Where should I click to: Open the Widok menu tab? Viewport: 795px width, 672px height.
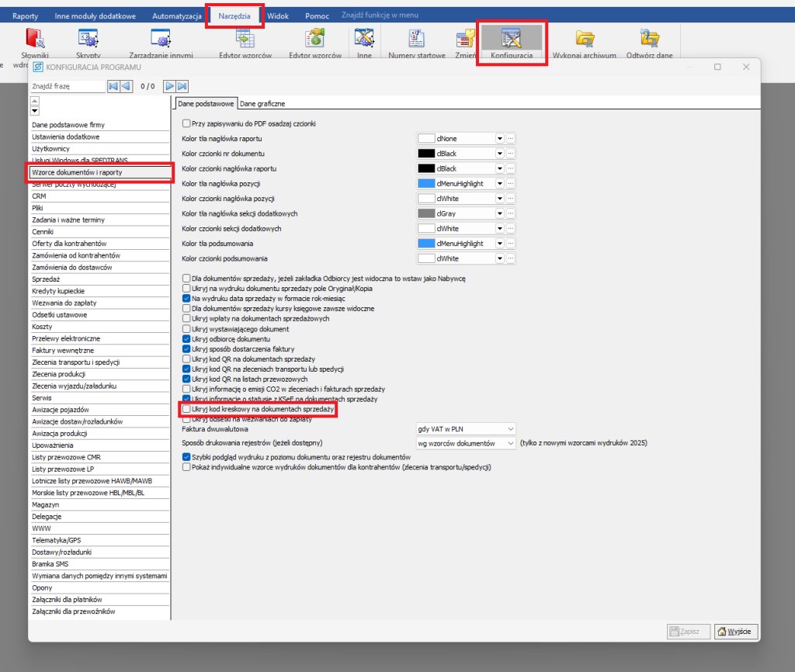pos(277,16)
